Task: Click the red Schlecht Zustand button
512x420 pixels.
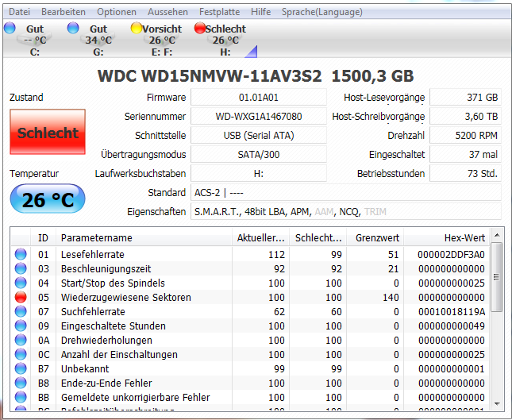Action: click(48, 132)
